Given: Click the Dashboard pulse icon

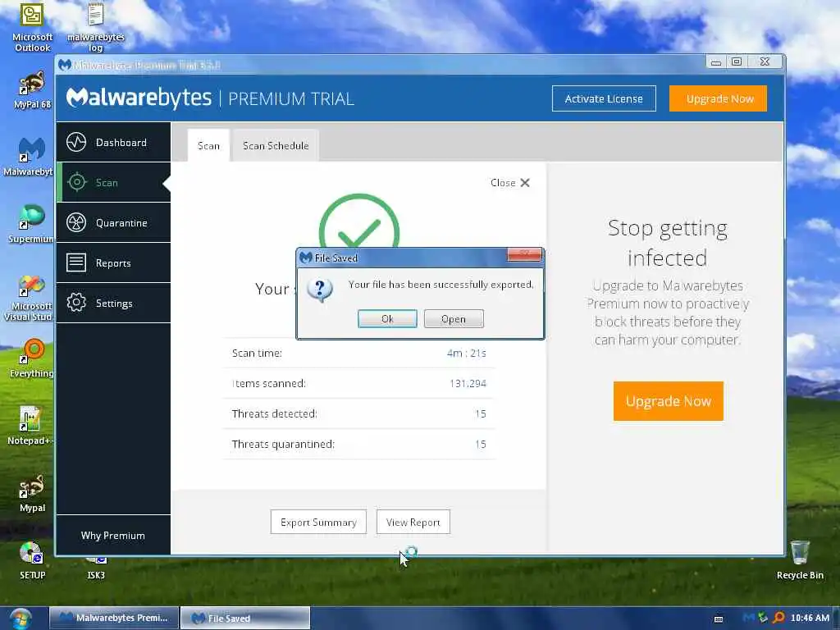Looking at the screenshot, I should click(76, 143).
